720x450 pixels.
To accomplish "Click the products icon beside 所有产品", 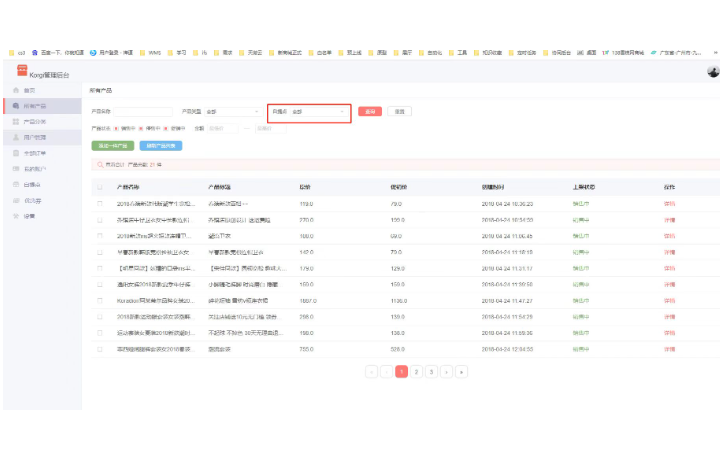I will (16, 105).
